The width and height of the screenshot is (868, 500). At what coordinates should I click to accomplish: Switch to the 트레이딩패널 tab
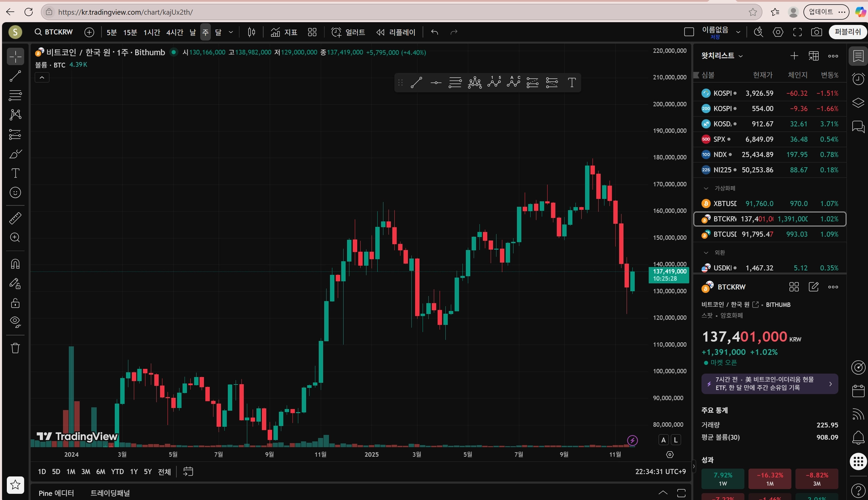pos(110,493)
